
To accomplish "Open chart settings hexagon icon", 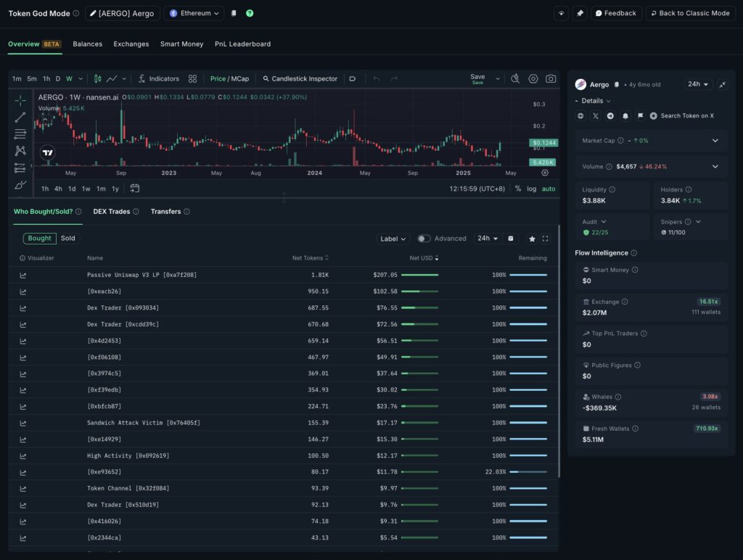I will click(533, 78).
